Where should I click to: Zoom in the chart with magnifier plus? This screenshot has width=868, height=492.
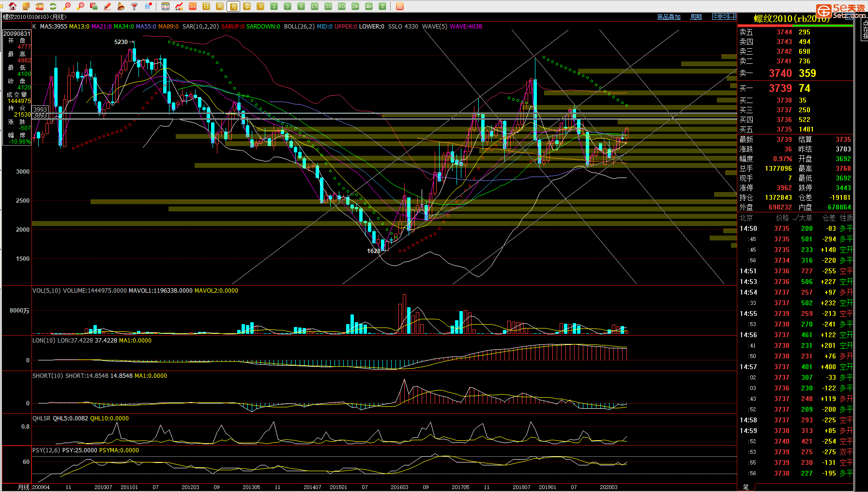pos(67,6)
